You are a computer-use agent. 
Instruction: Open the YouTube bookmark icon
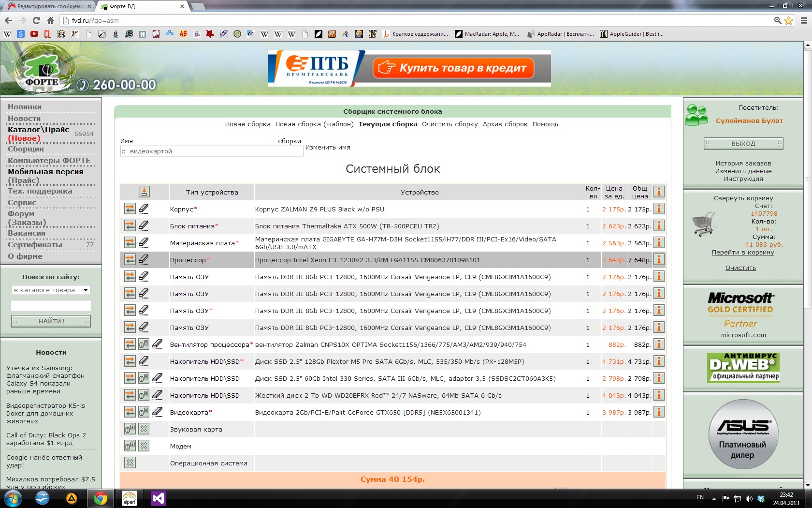pos(34,34)
